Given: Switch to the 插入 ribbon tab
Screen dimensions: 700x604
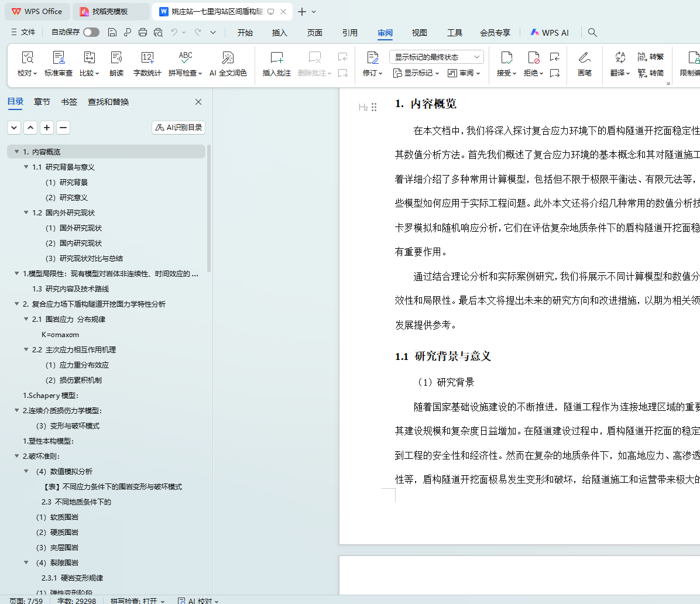Looking at the screenshot, I should [280, 33].
